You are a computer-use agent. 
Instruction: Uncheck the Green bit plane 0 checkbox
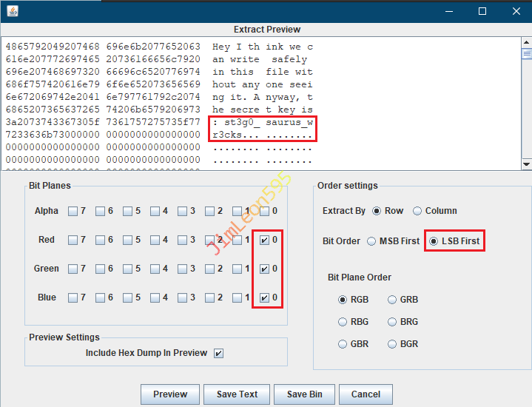click(x=264, y=269)
